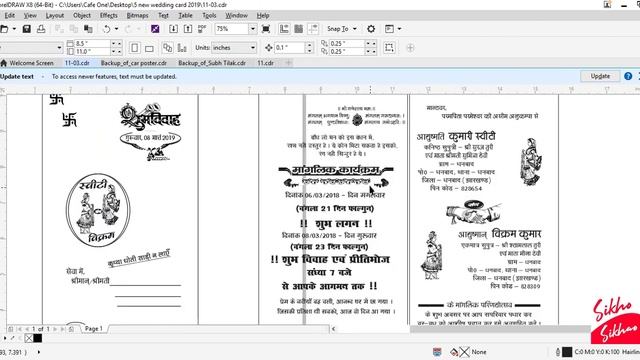
Task: Click the new document plus tab button
Action: pyautogui.click(x=288, y=63)
